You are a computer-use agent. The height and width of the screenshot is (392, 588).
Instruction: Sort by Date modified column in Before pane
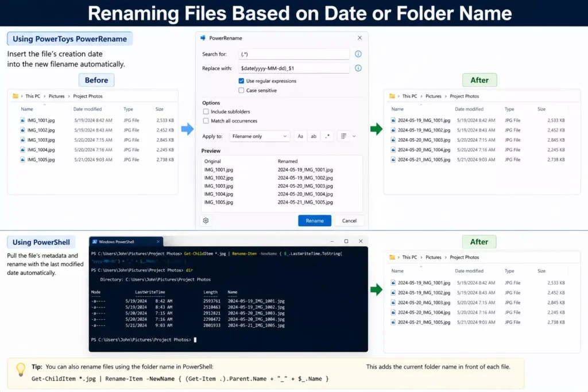87,109
